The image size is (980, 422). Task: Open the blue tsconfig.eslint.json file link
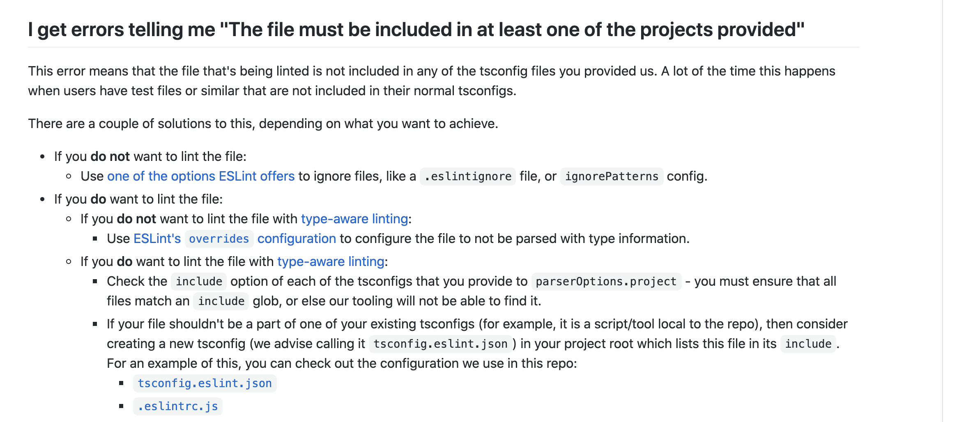click(x=205, y=383)
